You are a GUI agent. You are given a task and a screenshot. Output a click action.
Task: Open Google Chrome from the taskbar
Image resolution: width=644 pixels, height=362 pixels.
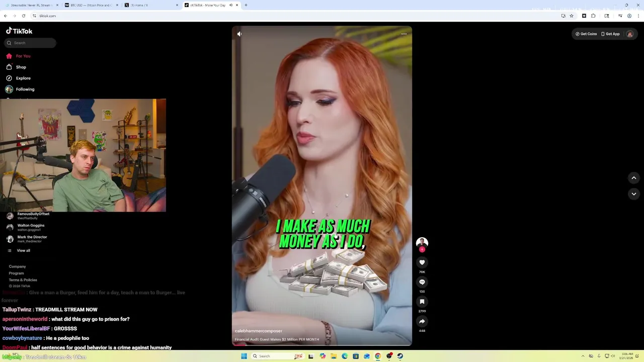point(378,356)
